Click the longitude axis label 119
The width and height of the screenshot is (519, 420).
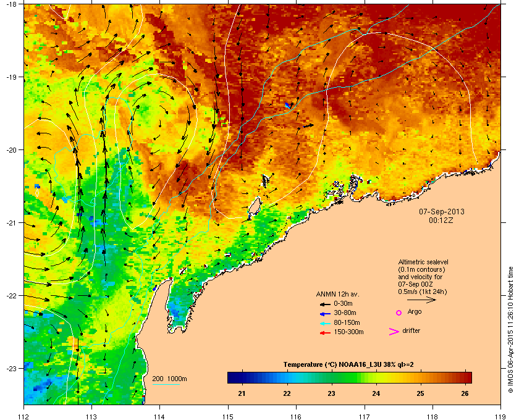[501, 417]
